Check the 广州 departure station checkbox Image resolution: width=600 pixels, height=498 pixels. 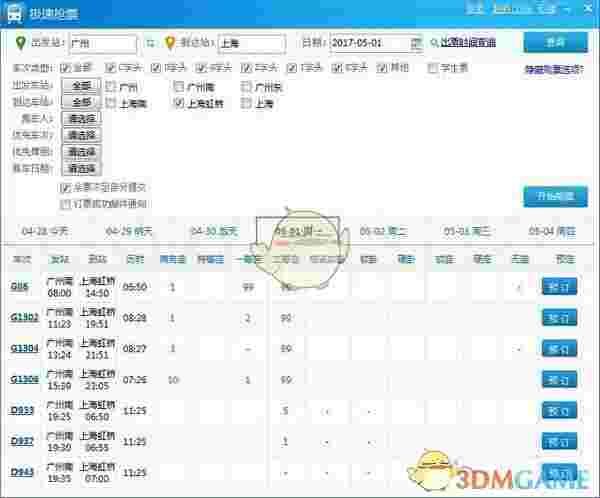[110, 87]
